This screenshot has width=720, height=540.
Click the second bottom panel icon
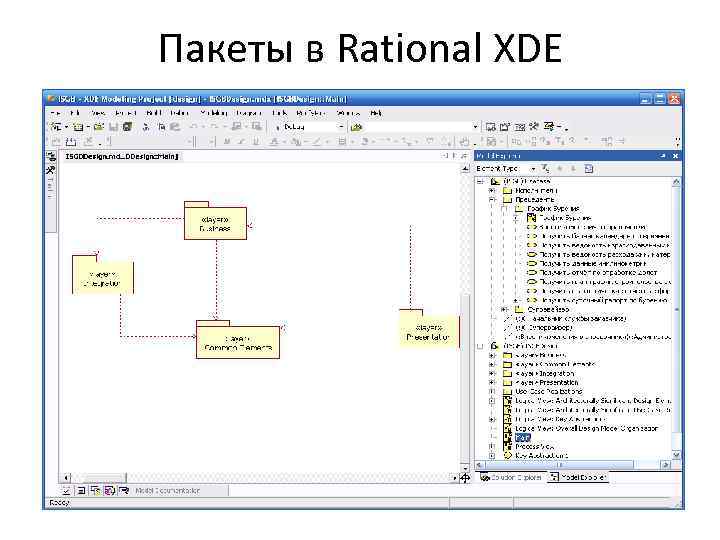pos(81,490)
